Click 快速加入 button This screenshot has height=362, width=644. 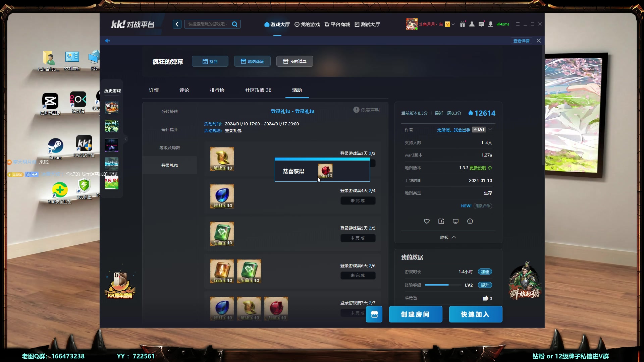[x=476, y=314]
